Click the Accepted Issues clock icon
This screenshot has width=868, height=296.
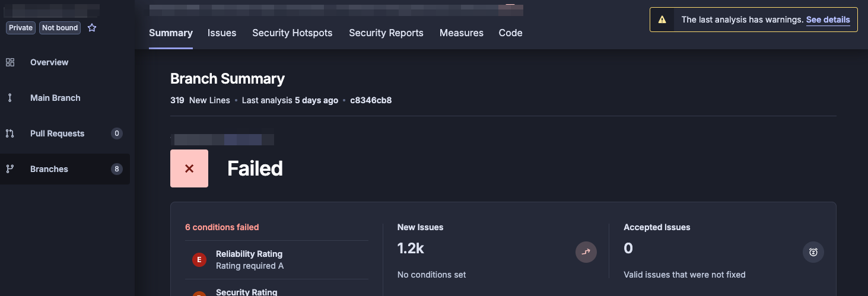(813, 252)
